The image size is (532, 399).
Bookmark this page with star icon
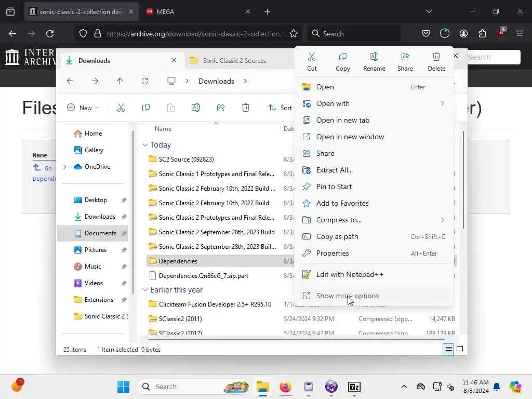pyautogui.click(x=294, y=34)
